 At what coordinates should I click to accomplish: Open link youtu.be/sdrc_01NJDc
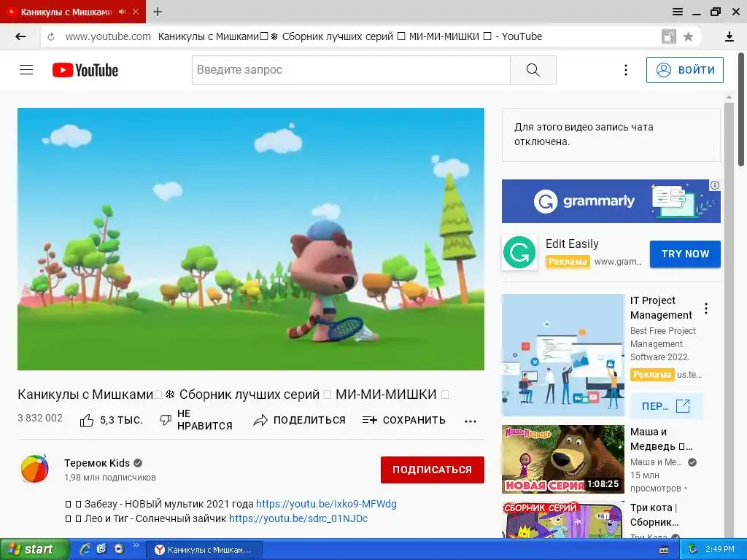[x=298, y=518]
